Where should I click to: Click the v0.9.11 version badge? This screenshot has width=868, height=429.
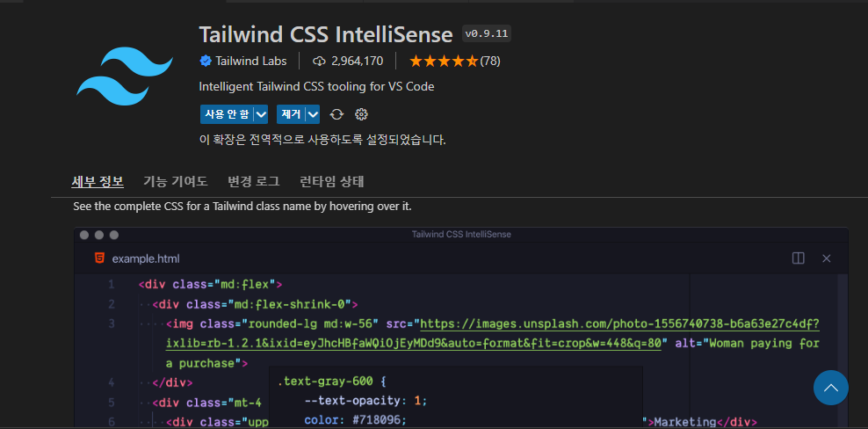click(487, 33)
